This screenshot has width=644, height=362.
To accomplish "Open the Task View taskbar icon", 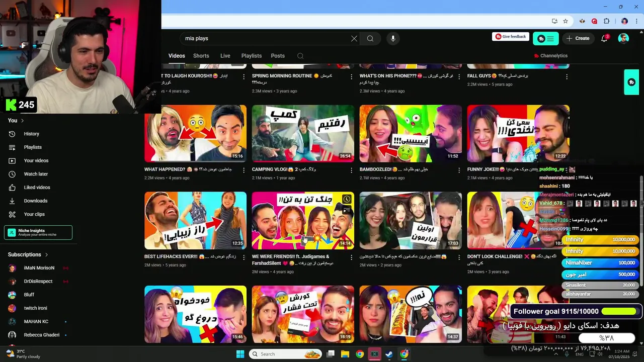I will click(331, 354).
